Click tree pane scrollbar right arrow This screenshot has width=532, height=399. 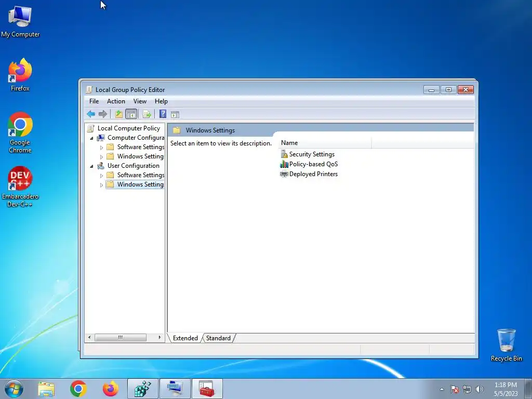(x=159, y=337)
